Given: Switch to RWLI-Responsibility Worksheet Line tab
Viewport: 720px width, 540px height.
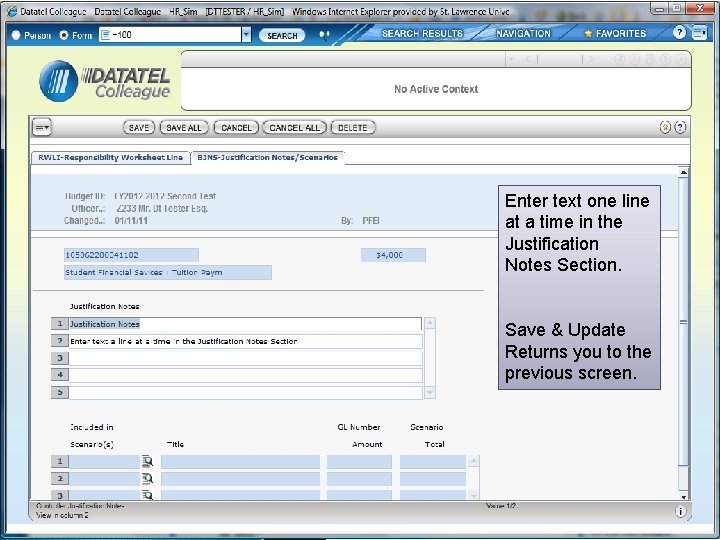Looking at the screenshot, I should [x=110, y=158].
